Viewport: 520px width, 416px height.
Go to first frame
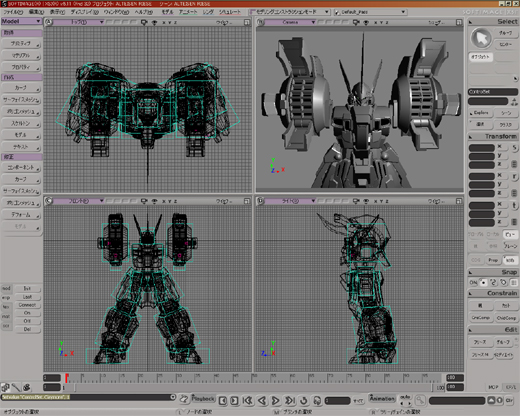(247, 400)
